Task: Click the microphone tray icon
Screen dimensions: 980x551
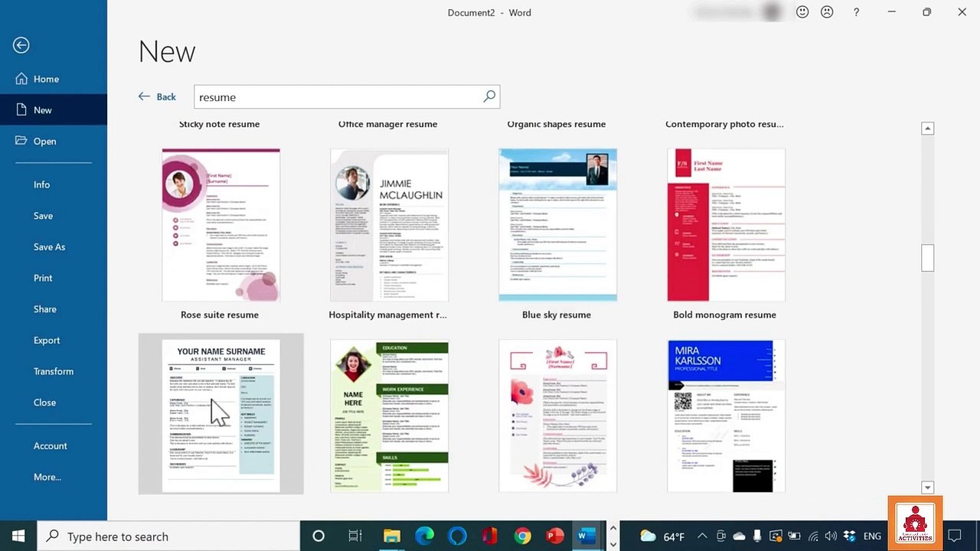Action: tap(757, 536)
